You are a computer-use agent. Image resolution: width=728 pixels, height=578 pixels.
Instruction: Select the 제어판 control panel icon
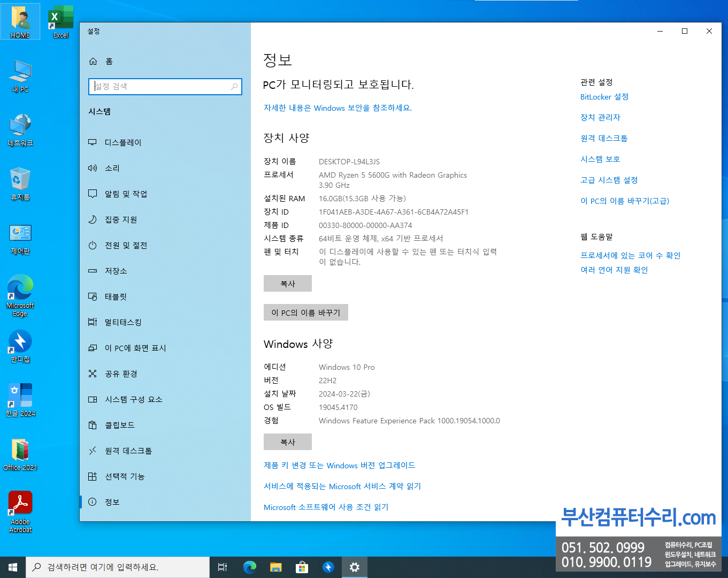pyautogui.click(x=20, y=238)
